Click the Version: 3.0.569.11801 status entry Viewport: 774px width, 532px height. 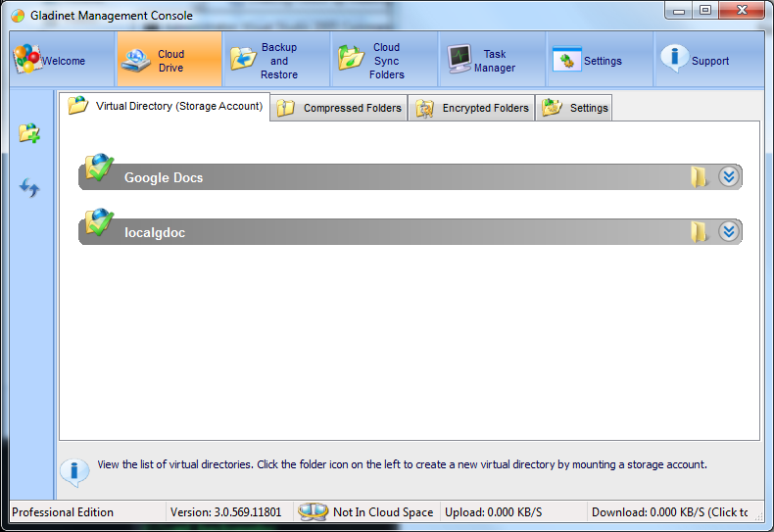click(225, 512)
